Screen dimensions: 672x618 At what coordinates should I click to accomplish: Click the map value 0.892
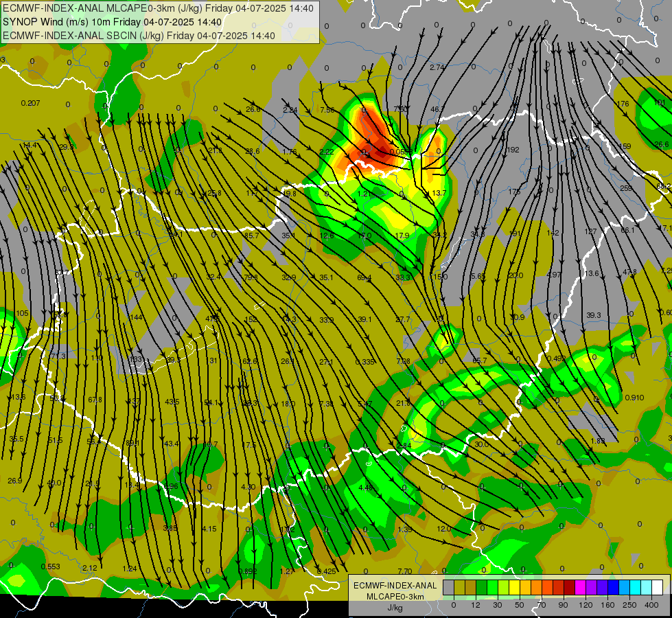[x=247, y=571]
